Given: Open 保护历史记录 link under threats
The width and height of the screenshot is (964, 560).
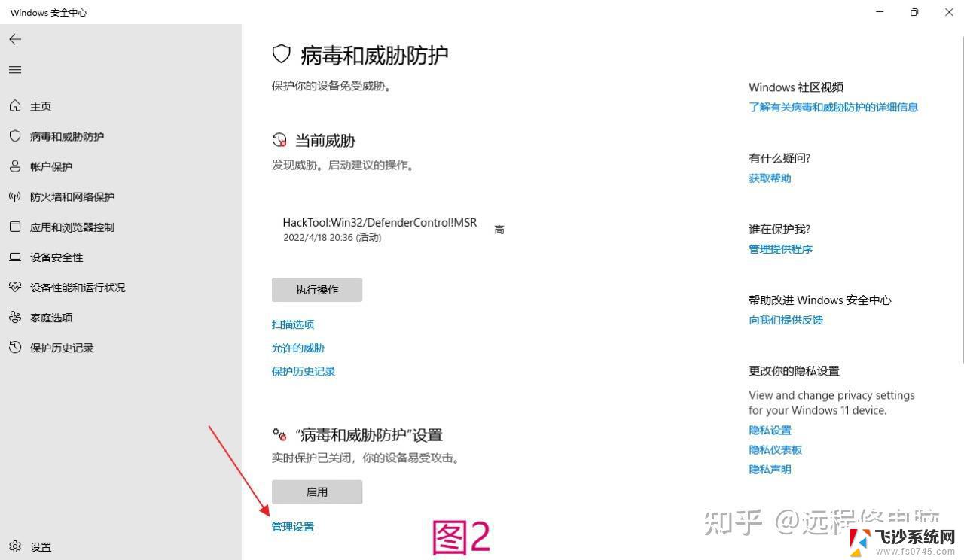Looking at the screenshot, I should click(x=304, y=371).
